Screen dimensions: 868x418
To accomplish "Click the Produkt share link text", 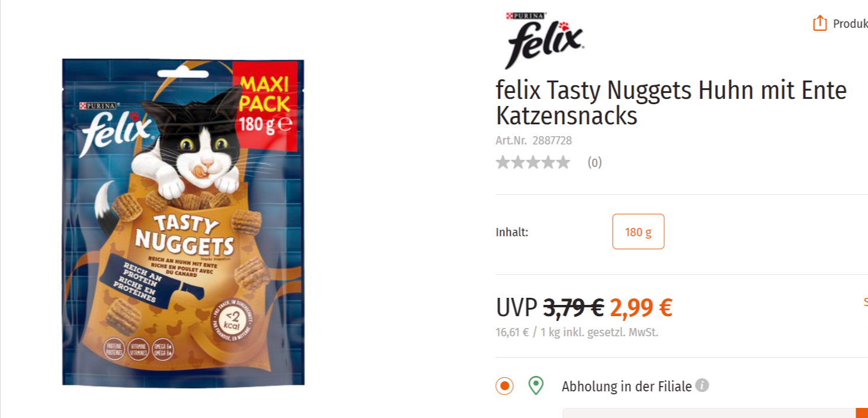I will pyautogui.click(x=850, y=24).
